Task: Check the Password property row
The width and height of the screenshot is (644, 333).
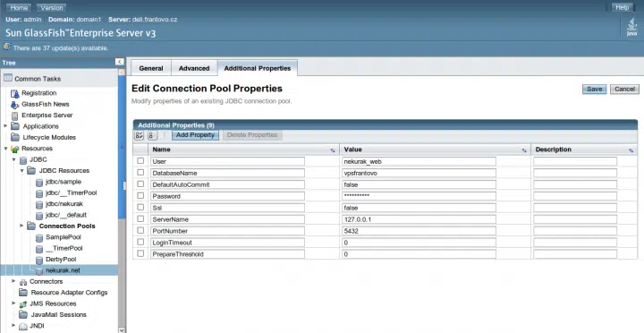Action: pyautogui.click(x=140, y=195)
